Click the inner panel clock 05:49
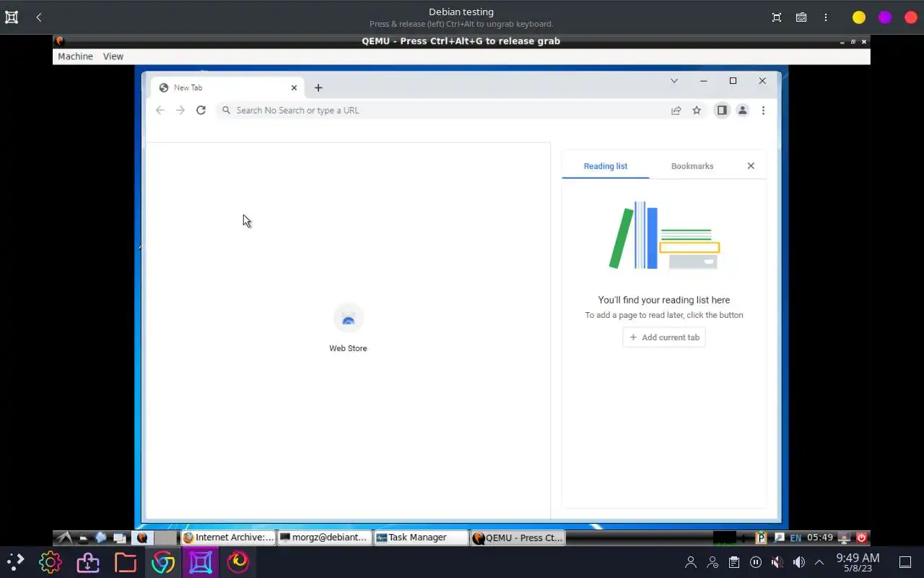The height and width of the screenshot is (578, 924). tap(820, 538)
